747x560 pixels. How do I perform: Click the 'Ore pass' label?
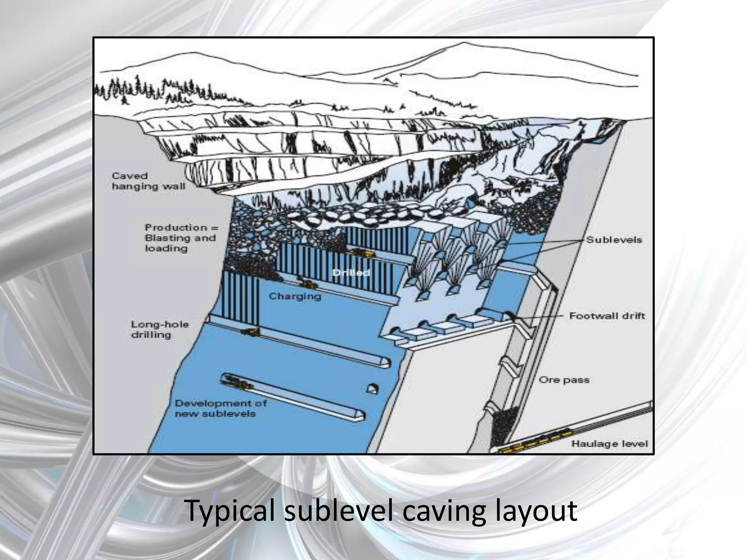564,380
